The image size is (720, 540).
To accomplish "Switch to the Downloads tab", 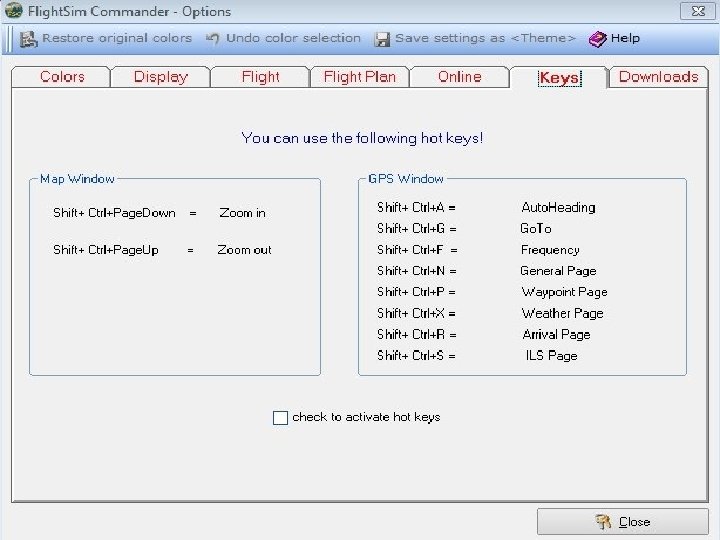I will [x=658, y=77].
